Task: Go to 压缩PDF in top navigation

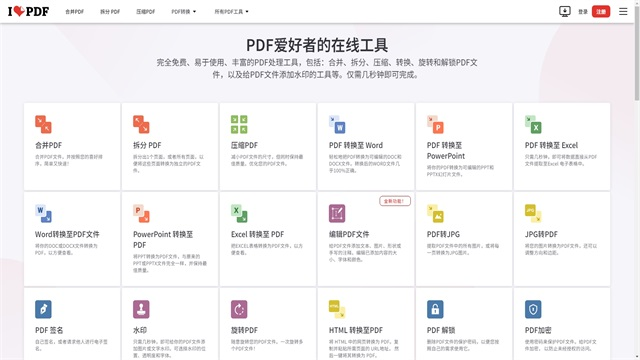Action: click(146, 11)
